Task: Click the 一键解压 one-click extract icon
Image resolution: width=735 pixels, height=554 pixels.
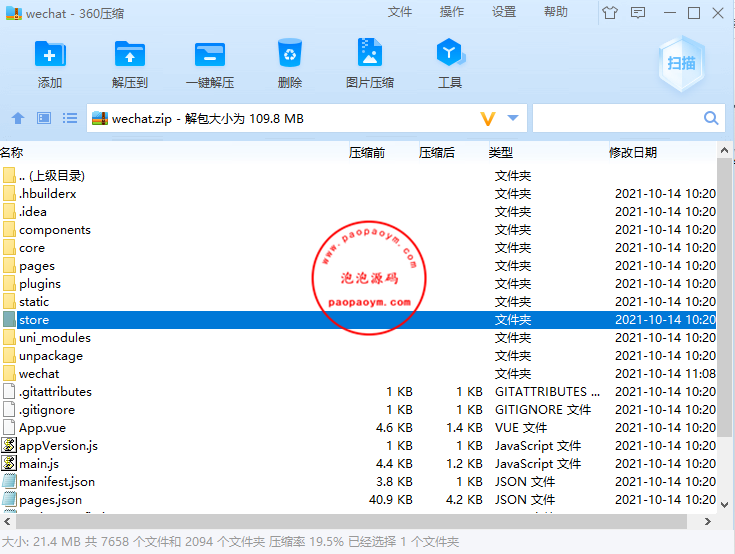Action: 210,55
